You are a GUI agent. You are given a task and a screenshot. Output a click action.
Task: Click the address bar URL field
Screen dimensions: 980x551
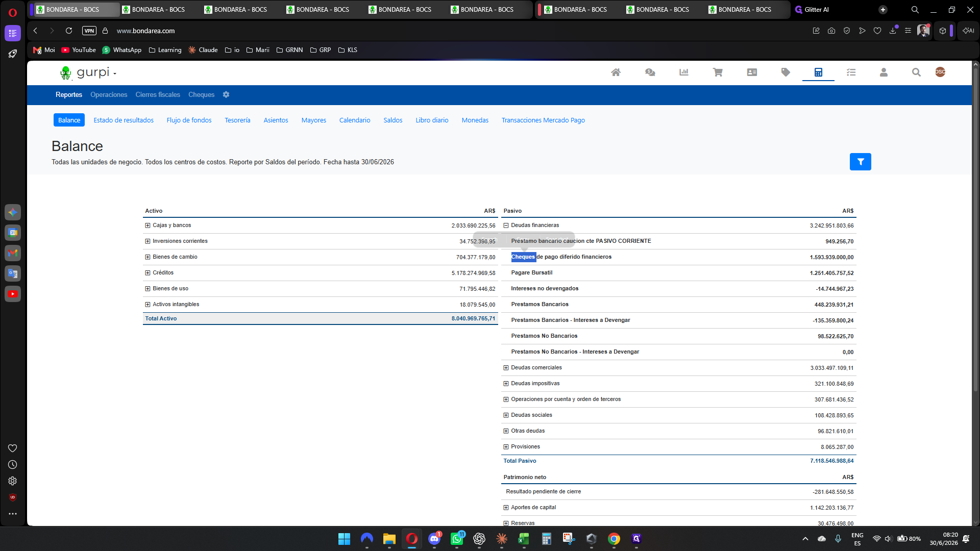pyautogui.click(x=145, y=31)
